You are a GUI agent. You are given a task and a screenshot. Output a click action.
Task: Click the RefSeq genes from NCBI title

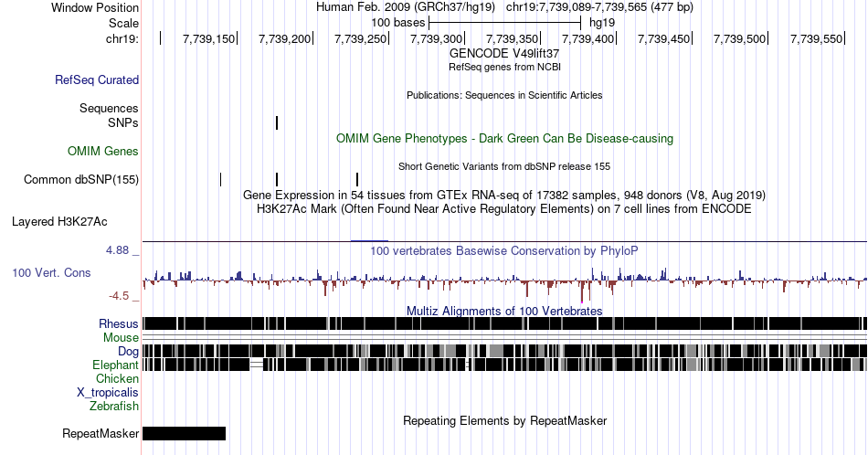point(504,67)
